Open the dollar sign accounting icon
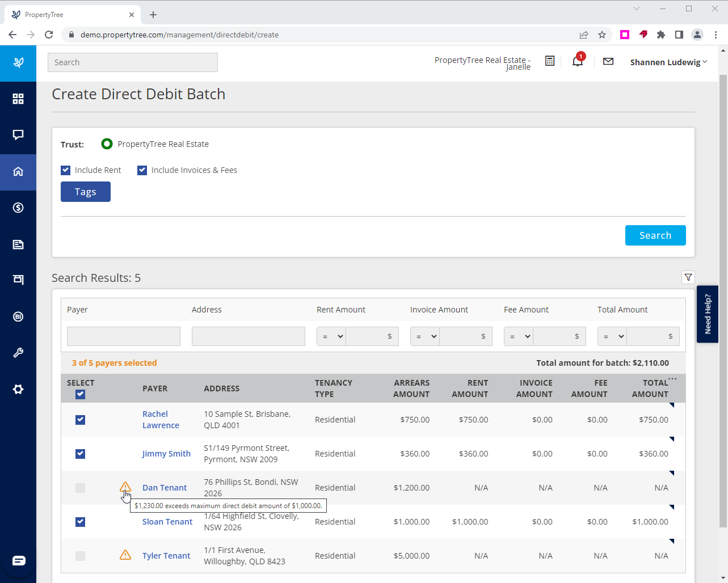The image size is (728, 583). 18,208
